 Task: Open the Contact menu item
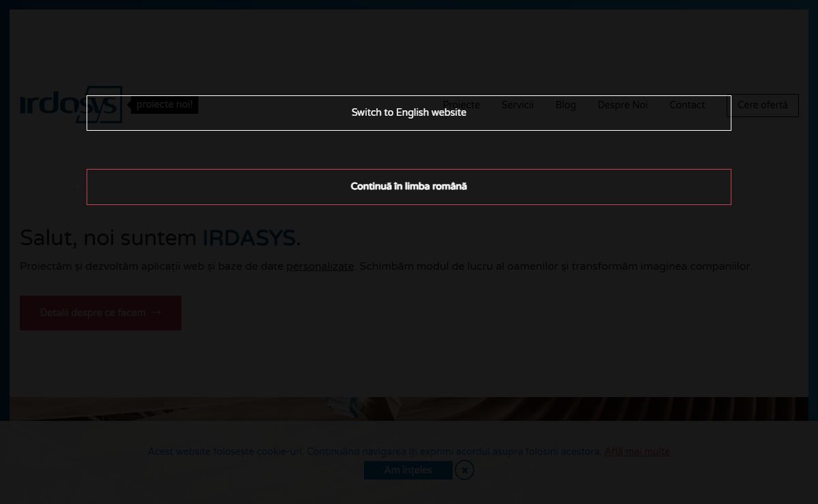[687, 105]
